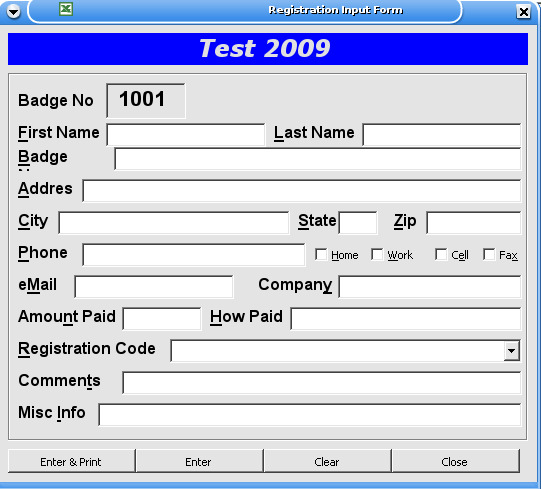Click into the Zip field
The height and width of the screenshot is (489, 541).
pyautogui.click(x=474, y=223)
